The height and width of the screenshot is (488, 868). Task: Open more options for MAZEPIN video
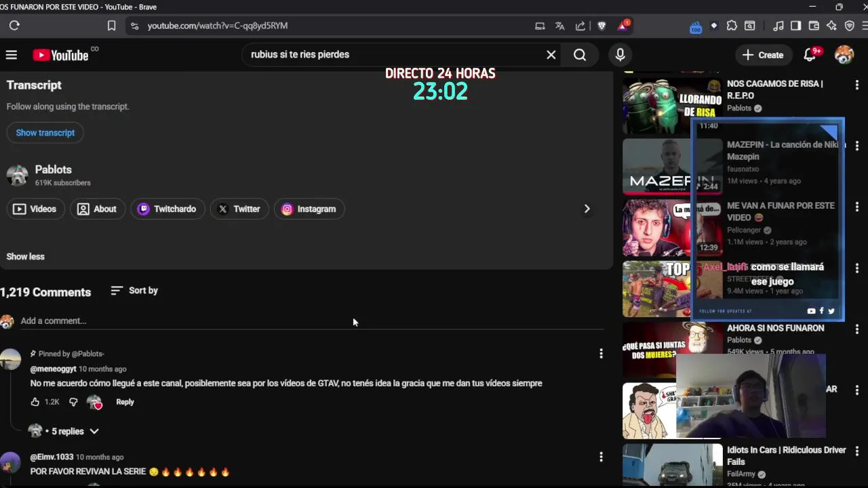[x=857, y=146]
